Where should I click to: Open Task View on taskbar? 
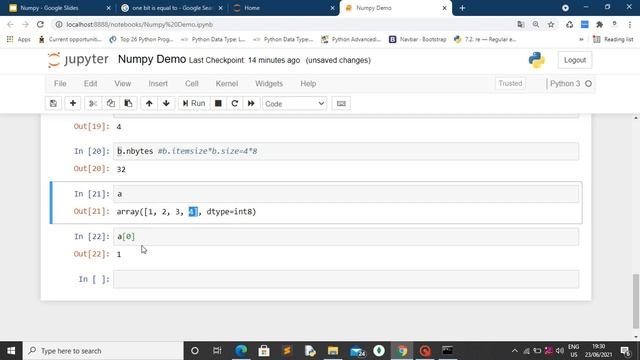pyautogui.click(x=217, y=351)
